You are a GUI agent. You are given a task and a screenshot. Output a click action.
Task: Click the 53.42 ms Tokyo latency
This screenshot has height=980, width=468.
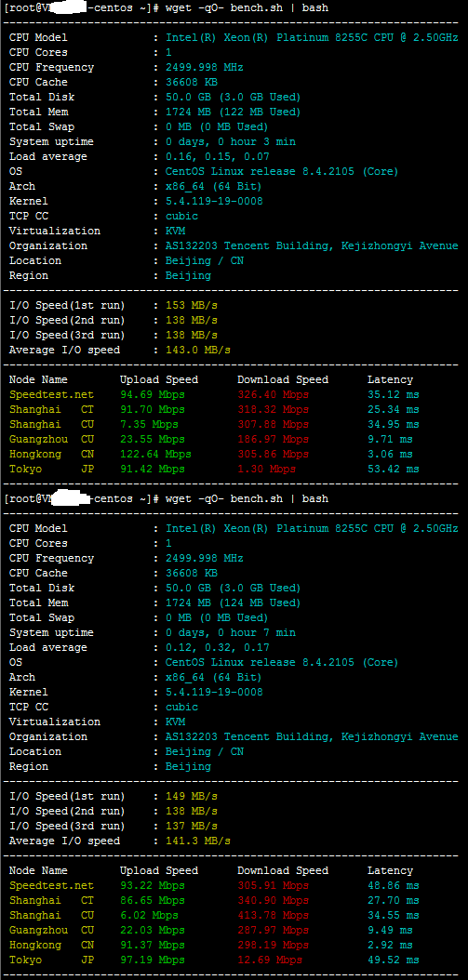tap(393, 469)
